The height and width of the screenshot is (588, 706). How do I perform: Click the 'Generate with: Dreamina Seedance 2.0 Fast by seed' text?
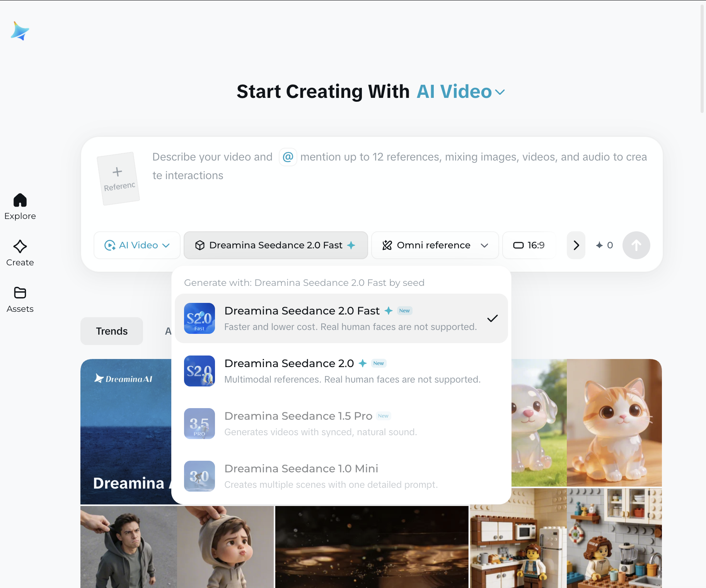click(x=304, y=283)
